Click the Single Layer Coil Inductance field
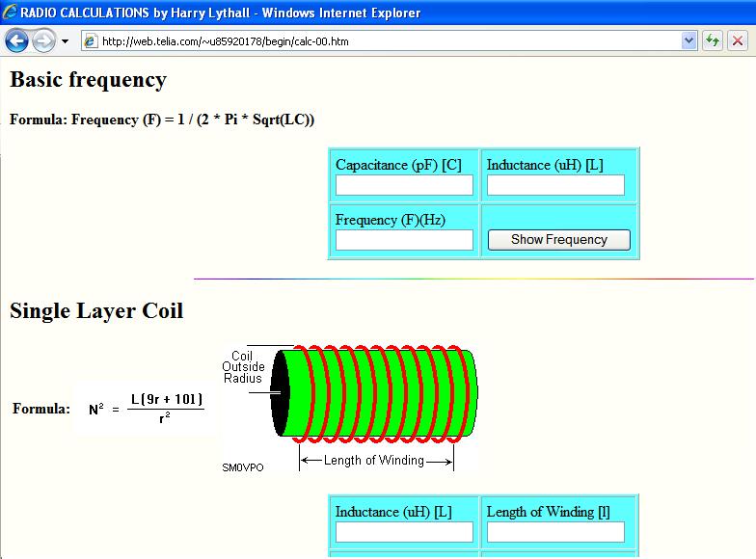Screen dimensions: 756x559 (404, 532)
